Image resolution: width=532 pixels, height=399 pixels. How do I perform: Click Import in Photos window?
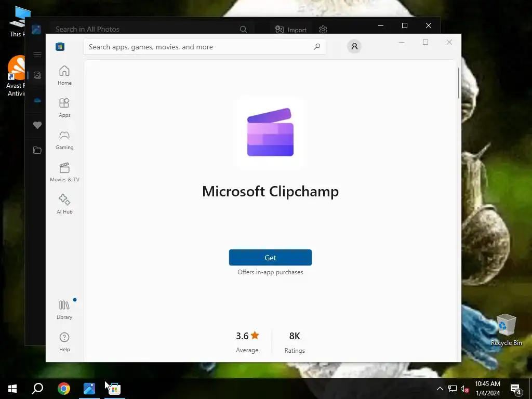click(x=291, y=30)
